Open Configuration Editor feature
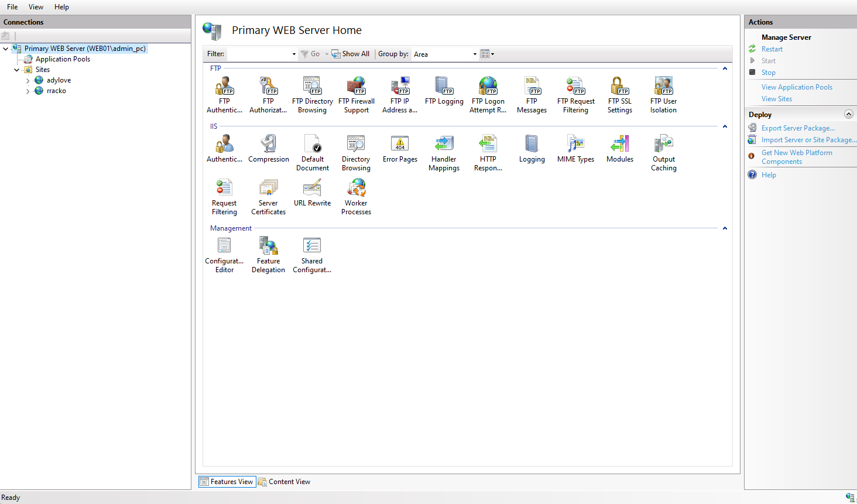The width and height of the screenshot is (857, 504). click(224, 255)
